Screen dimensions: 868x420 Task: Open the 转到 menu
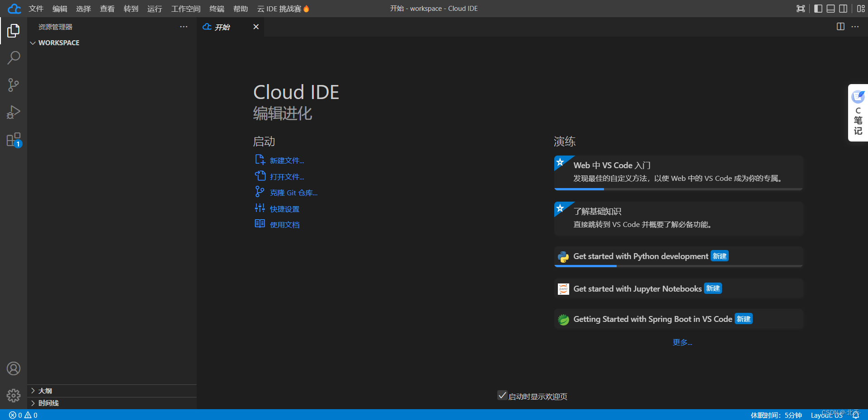coord(131,9)
